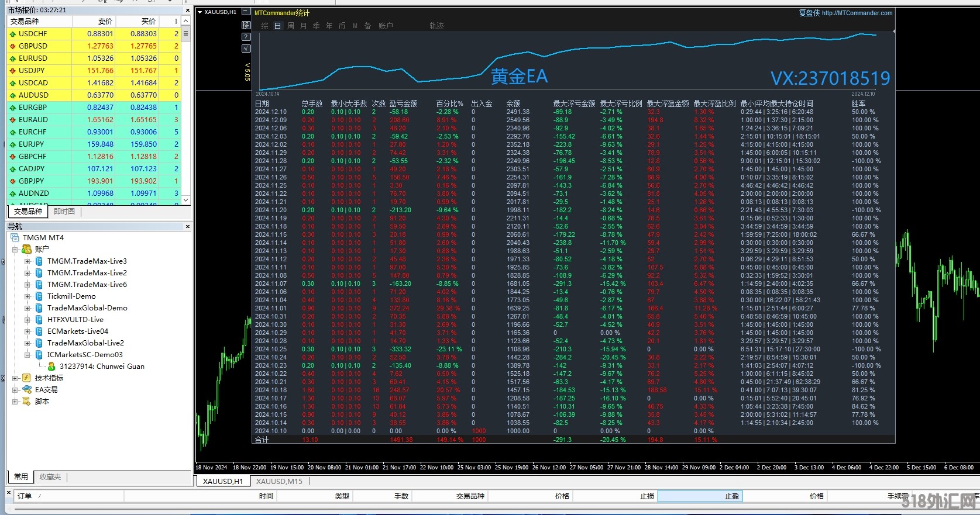This screenshot has height=515, width=980.
Task: Click the MTCommander checkmark icon
Action: 246,49
